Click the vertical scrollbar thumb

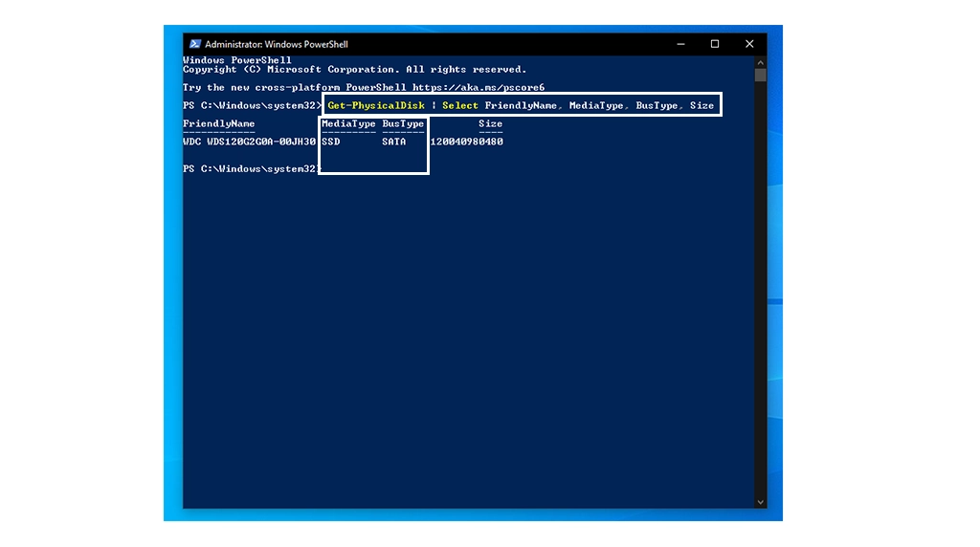760,76
